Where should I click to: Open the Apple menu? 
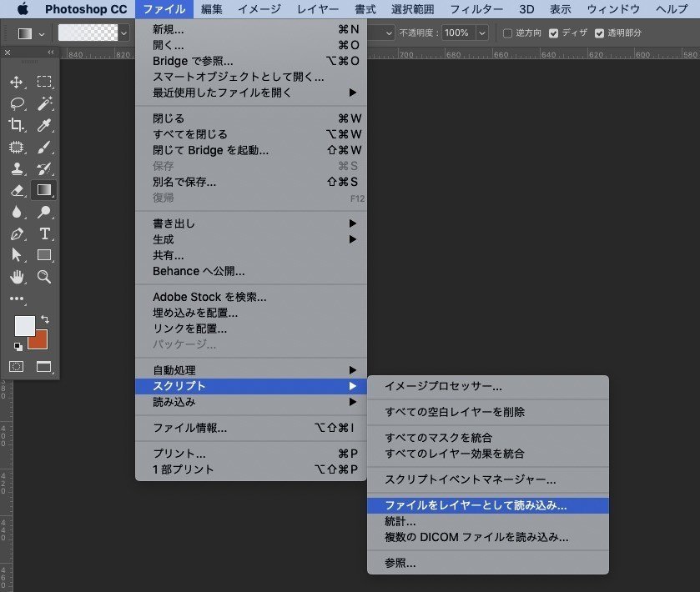coord(23,9)
